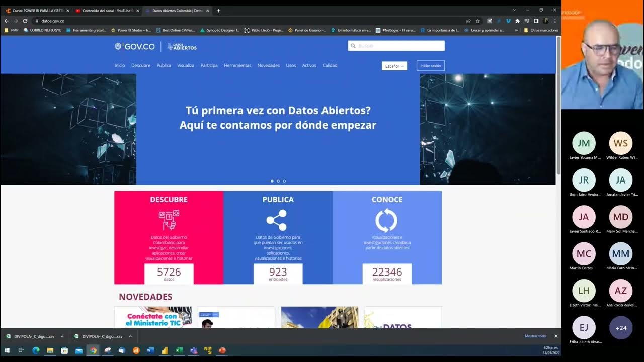Open the Otros marcadores folder
The image size is (644, 362).
pos(541,30)
